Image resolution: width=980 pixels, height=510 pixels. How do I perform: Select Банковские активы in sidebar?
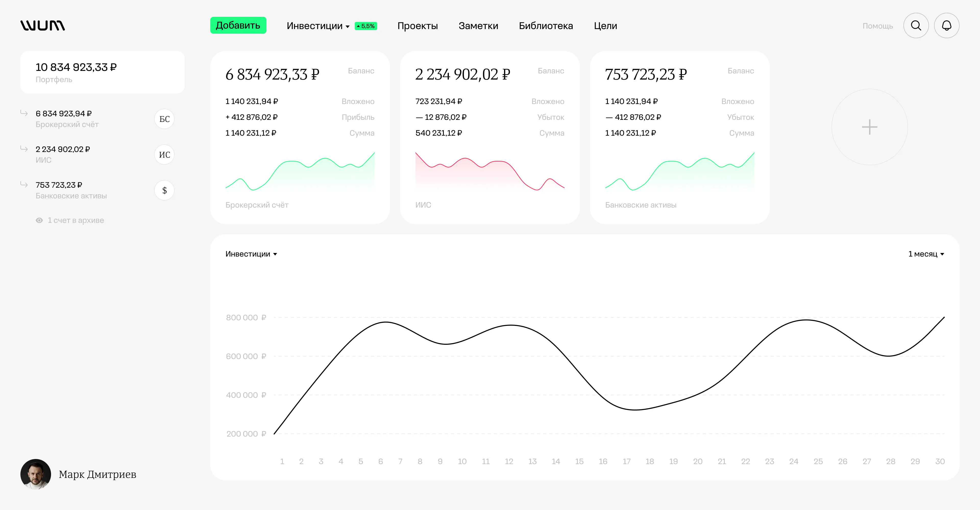click(71, 196)
